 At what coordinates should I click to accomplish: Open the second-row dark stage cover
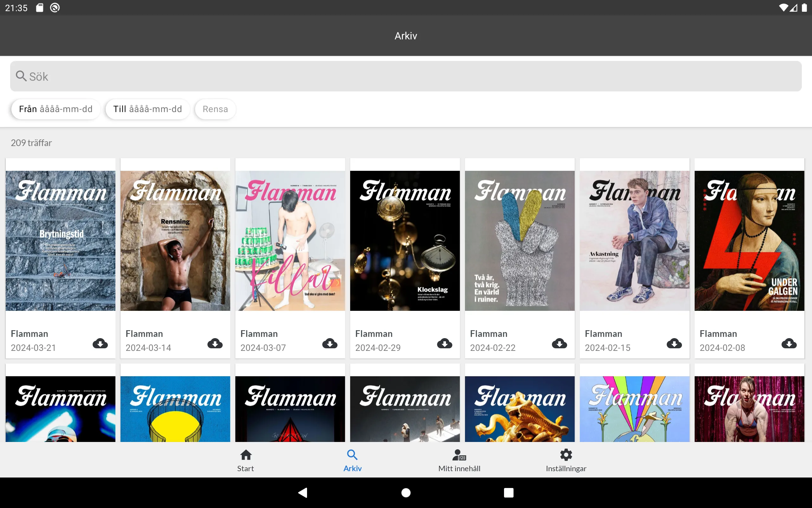tap(405, 409)
